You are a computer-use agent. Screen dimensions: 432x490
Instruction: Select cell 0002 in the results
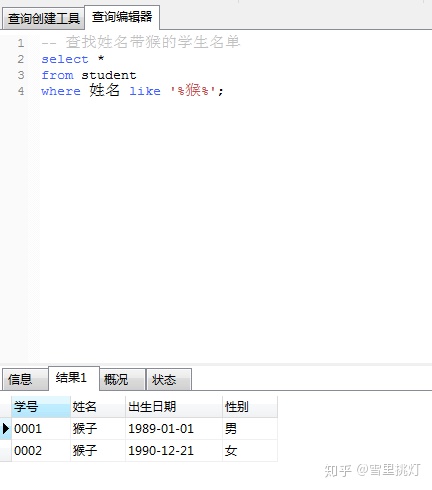point(41,451)
